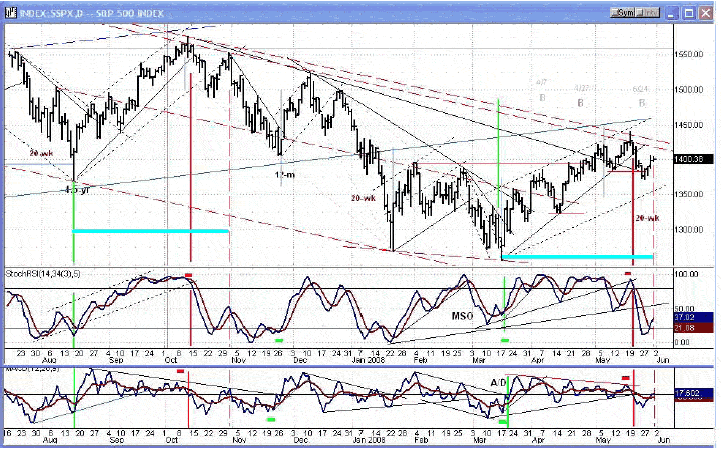Click the Sym button in title bar
This screenshot has width=721, height=457.
tap(623, 13)
